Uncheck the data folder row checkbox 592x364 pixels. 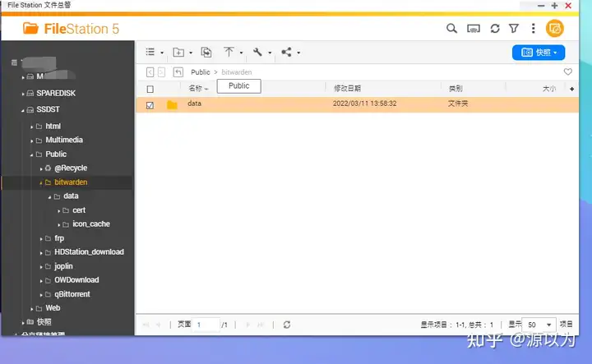point(150,105)
